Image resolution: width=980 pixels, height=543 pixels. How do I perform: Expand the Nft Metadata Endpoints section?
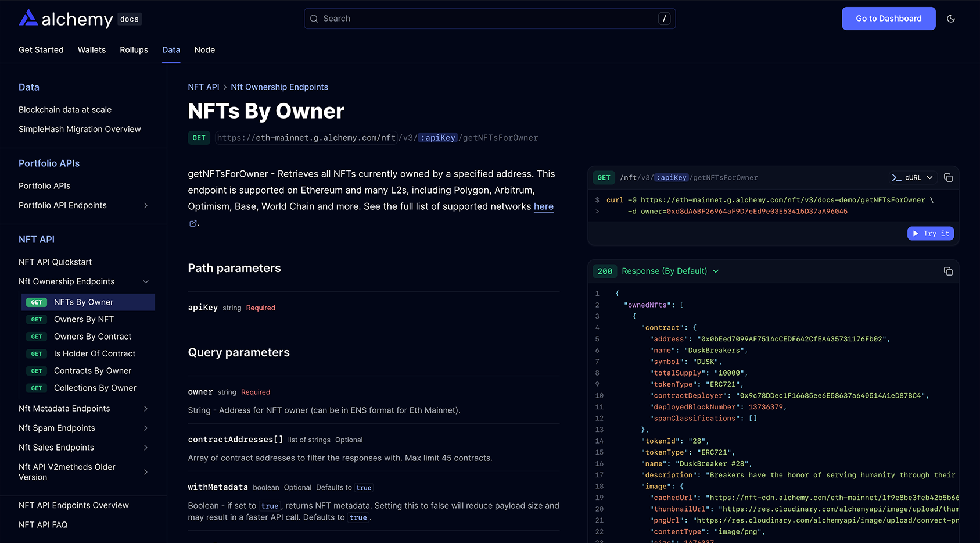[146, 409]
